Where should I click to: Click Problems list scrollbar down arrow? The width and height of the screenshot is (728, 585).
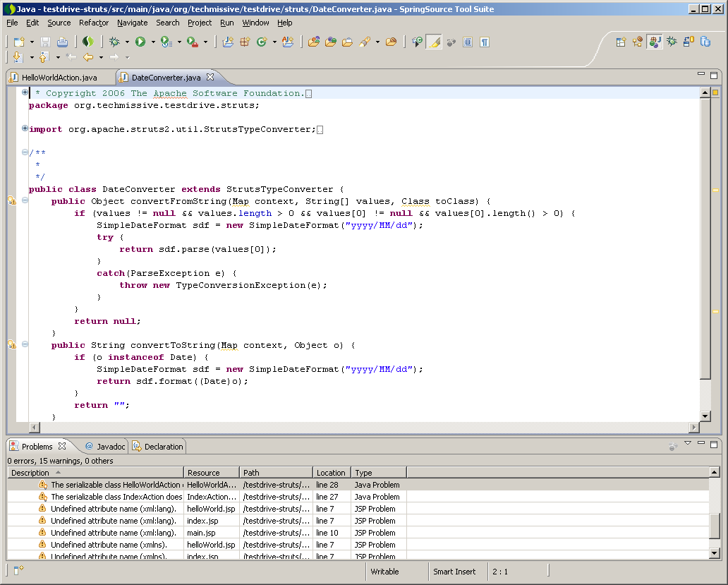pyautogui.click(x=715, y=553)
